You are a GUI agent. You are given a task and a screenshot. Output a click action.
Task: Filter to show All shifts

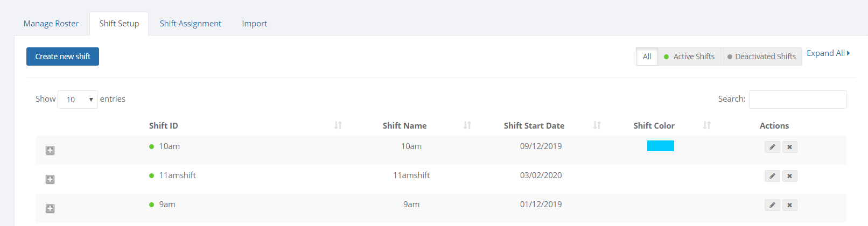coord(647,56)
